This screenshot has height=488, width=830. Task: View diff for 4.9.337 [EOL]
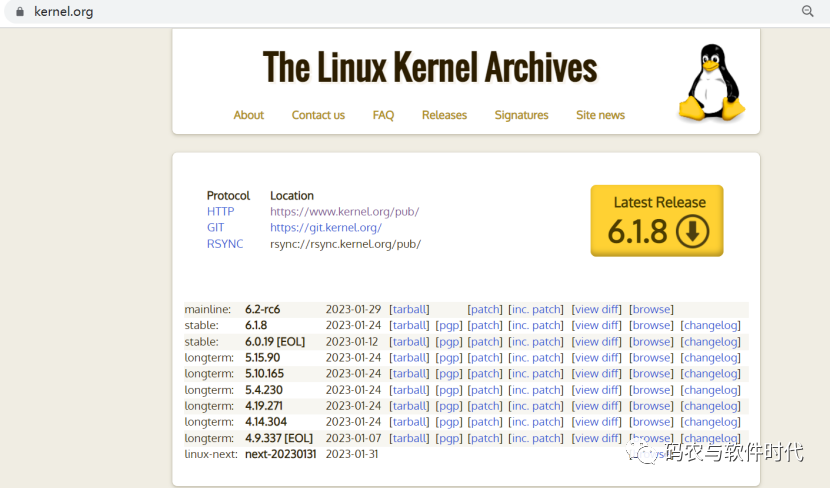coord(596,438)
